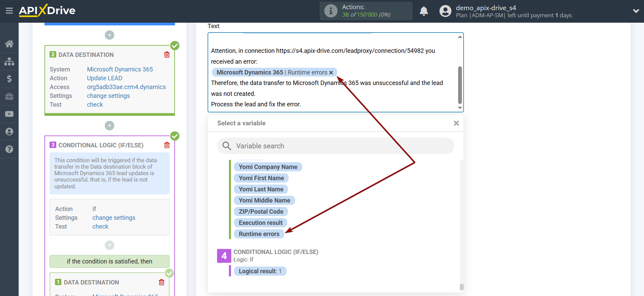Insert Runtime errors variable
Screen dimensions: 644x296
[259, 234]
